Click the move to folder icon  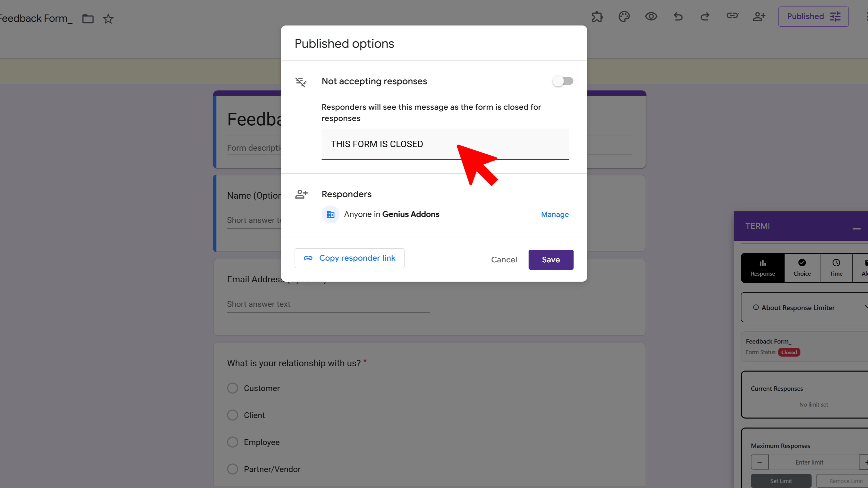click(x=88, y=18)
